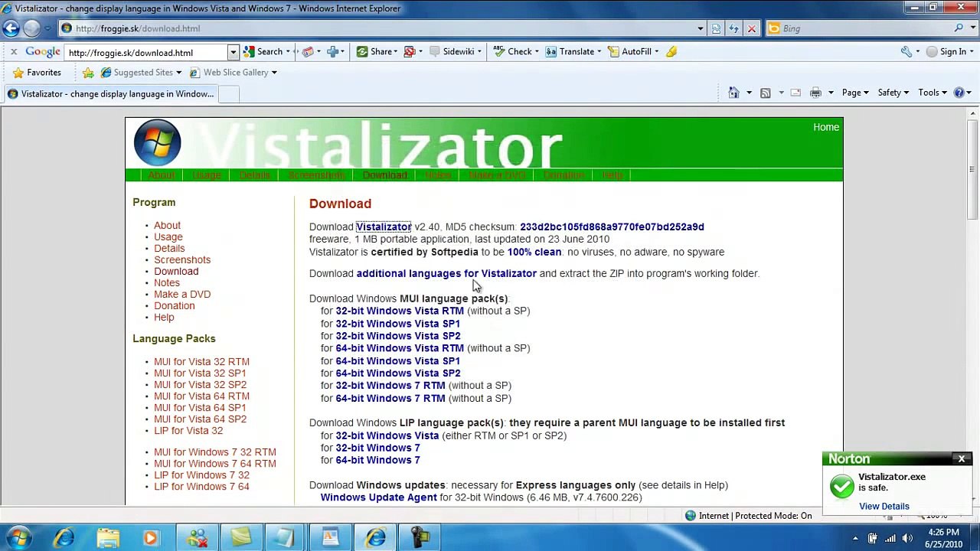The image size is (980, 551).
Task: Click View Details in Norton popup
Action: [884, 506]
